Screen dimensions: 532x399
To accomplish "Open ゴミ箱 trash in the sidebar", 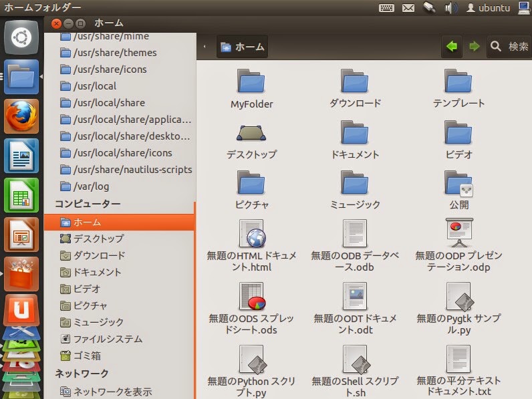I will click(119, 356).
